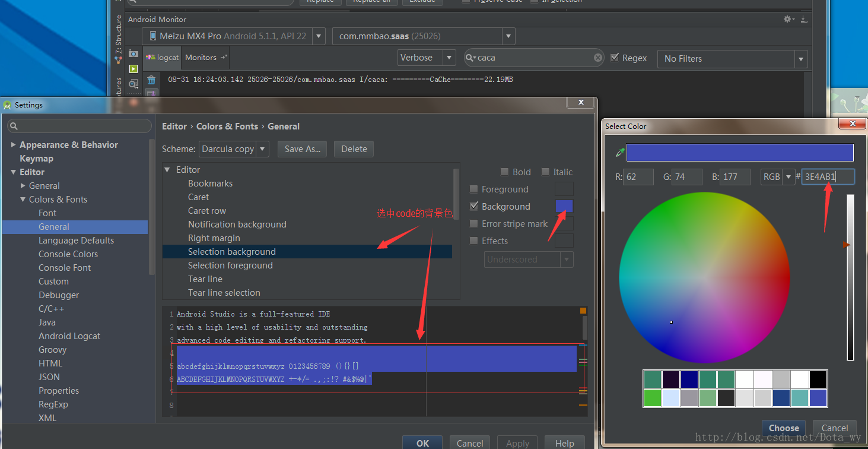Adjust the brightness slider beside the color wheel
The width and height of the screenshot is (868, 449).
pyautogui.click(x=850, y=277)
